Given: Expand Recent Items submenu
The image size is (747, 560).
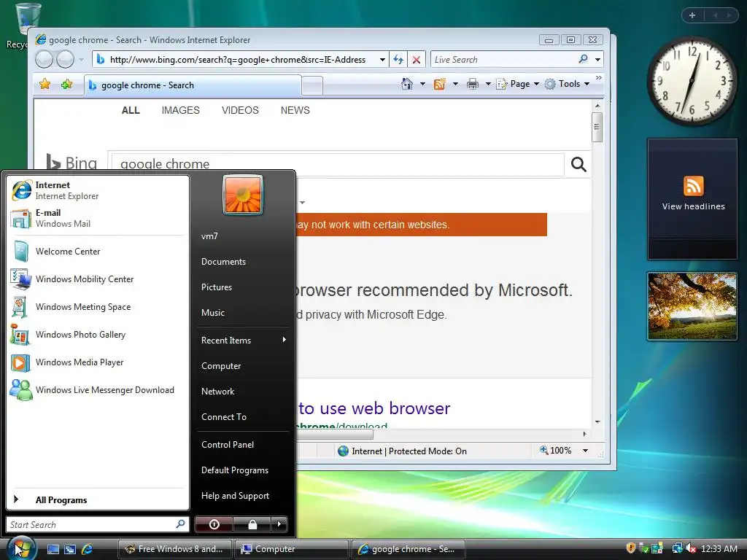Looking at the screenshot, I should [243, 340].
